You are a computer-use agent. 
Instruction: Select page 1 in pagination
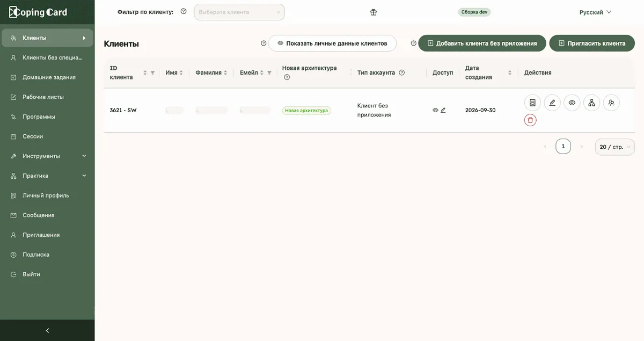point(563,147)
